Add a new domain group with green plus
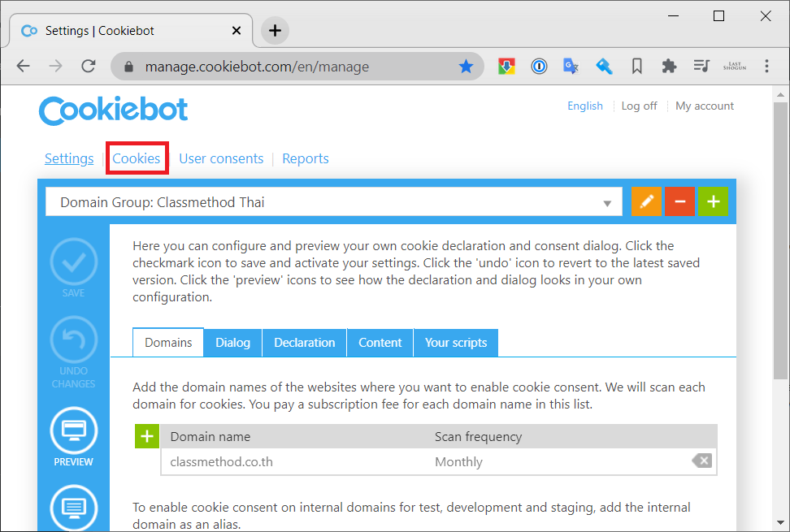The width and height of the screenshot is (790, 532). coord(713,201)
